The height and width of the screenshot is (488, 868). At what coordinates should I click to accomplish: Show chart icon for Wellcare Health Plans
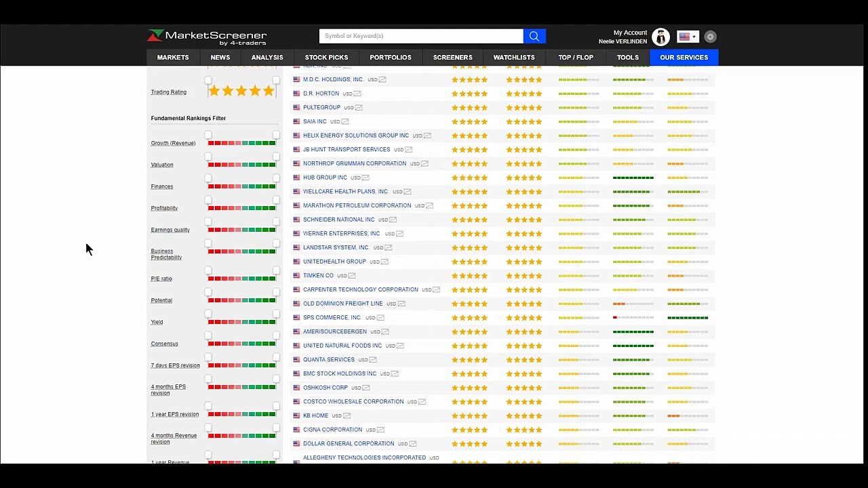click(408, 192)
